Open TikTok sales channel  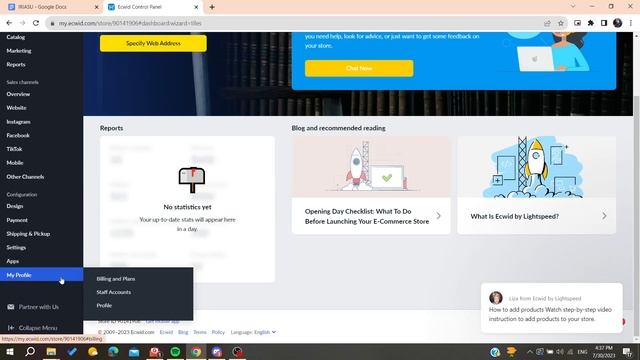[14, 149]
